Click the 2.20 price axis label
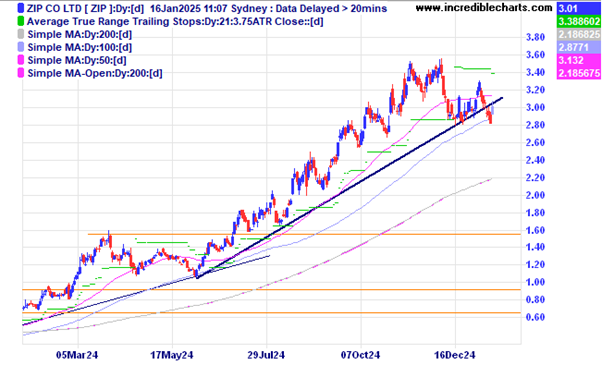This screenshot has width=602, height=365. pyautogui.click(x=535, y=178)
